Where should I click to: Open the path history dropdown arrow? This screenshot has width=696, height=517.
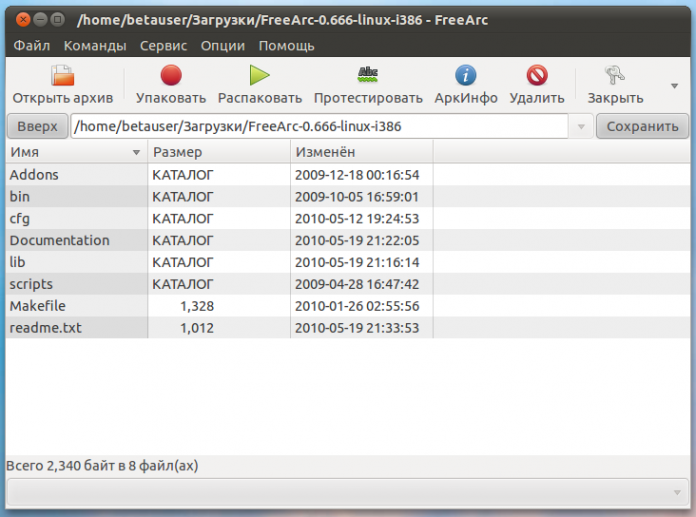click(x=581, y=127)
